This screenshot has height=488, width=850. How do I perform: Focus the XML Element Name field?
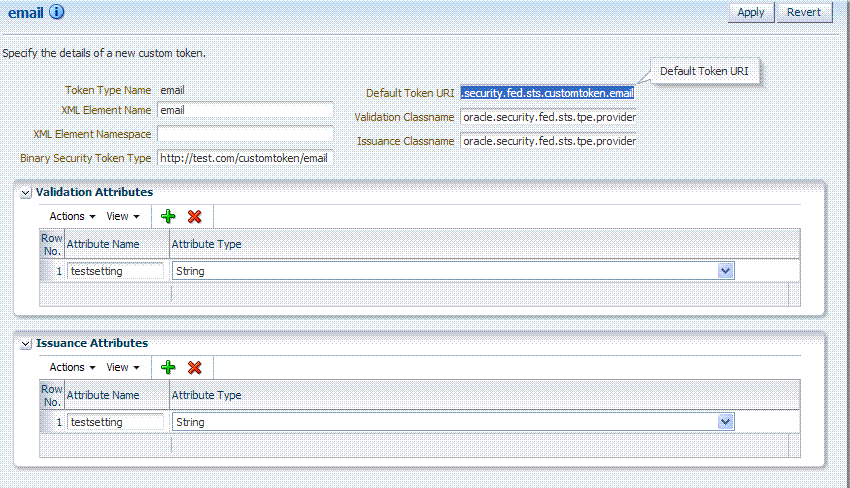coord(245,110)
